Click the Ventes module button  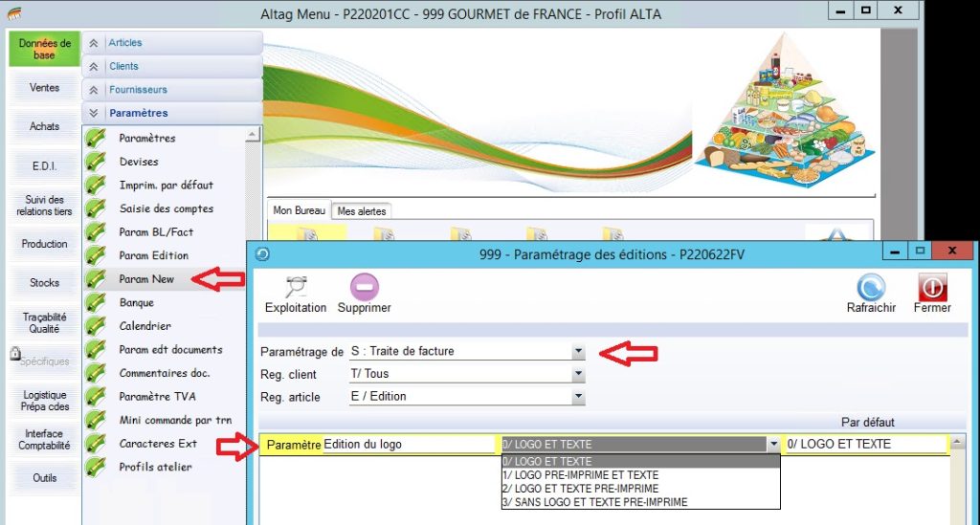[x=44, y=88]
